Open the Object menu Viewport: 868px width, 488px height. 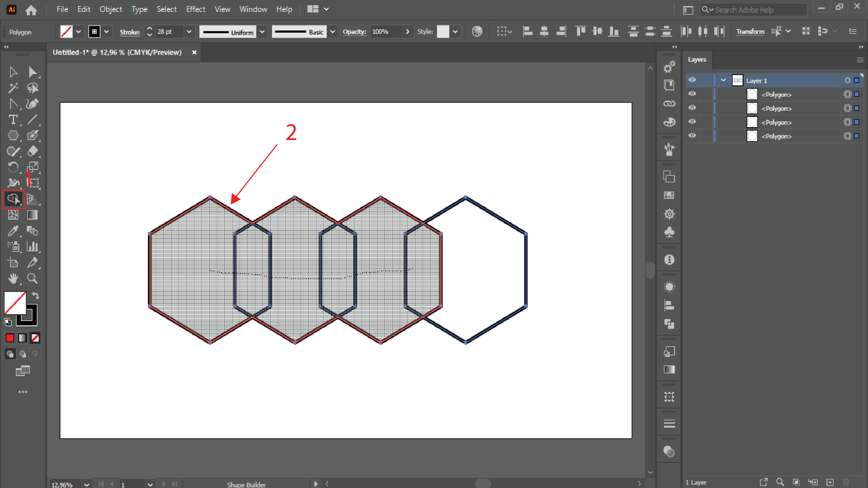click(x=111, y=9)
